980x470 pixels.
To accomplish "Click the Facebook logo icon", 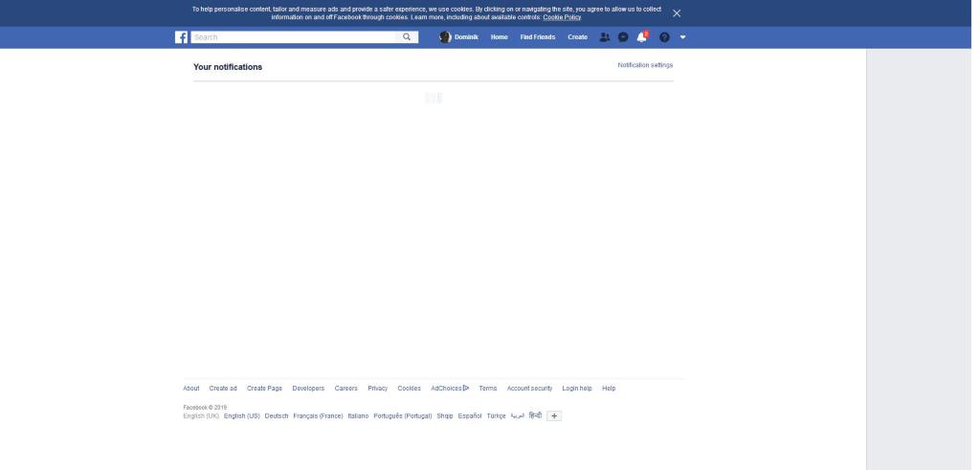I will click(181, 37).
